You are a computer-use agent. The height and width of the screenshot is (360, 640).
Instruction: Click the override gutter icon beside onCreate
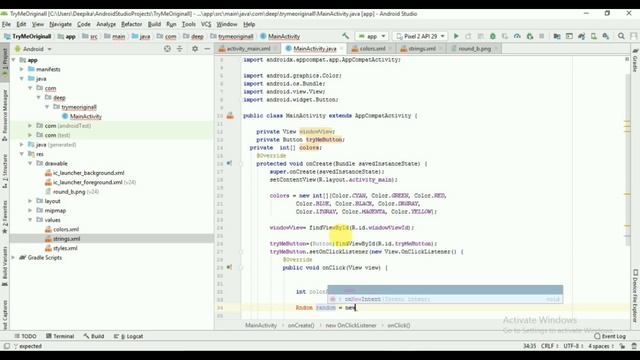[229, 163]
